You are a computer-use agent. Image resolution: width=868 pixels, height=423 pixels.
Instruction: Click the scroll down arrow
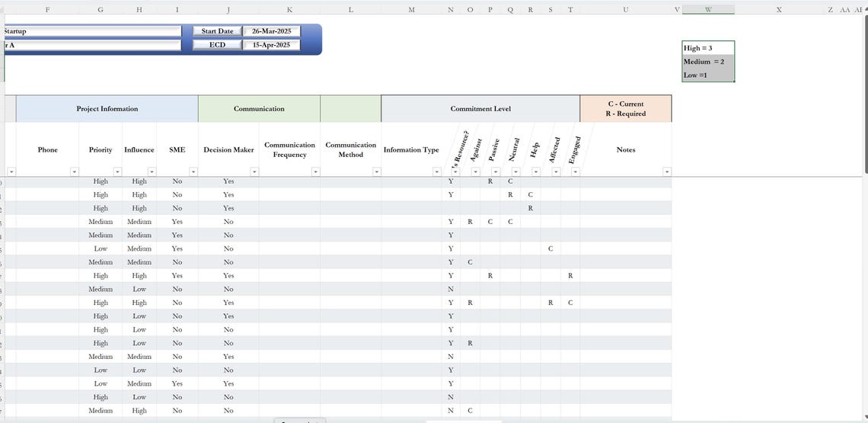865,416
